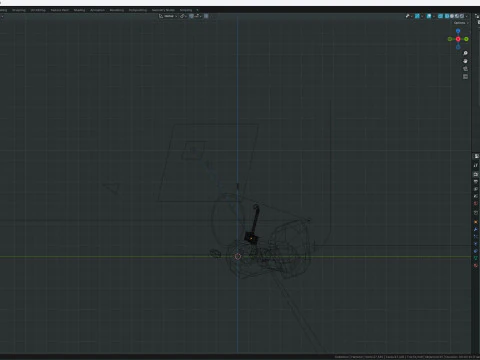Select the black cube object with orange origin

point(250,238)
